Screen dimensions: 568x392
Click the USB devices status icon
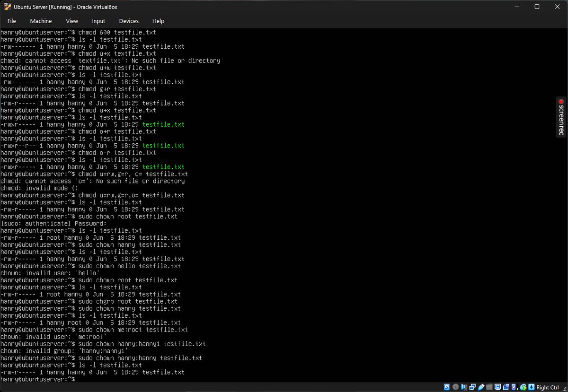[481, 387]
